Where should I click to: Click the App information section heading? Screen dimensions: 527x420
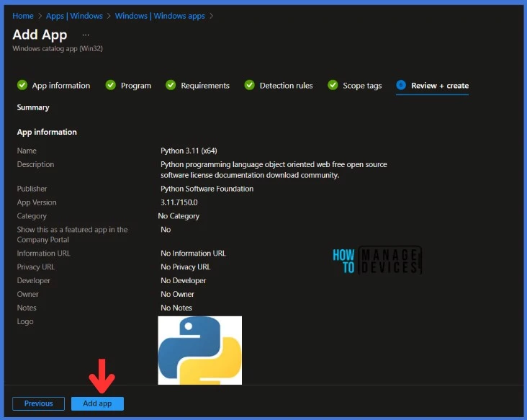pyautogui.click(x=47, y=132)
